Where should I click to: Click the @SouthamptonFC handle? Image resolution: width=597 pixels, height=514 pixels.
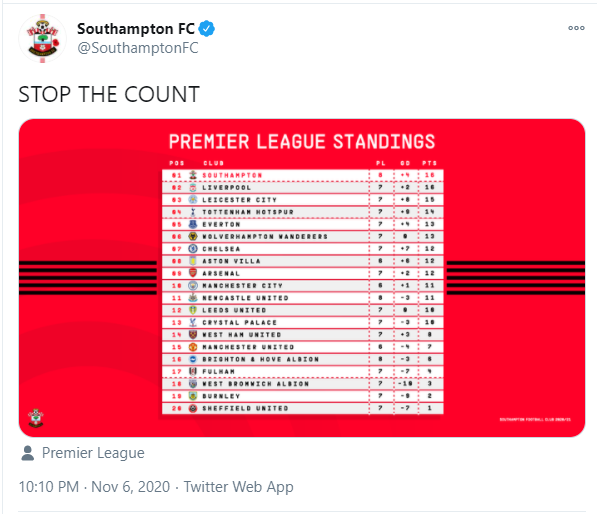(138, 48)
